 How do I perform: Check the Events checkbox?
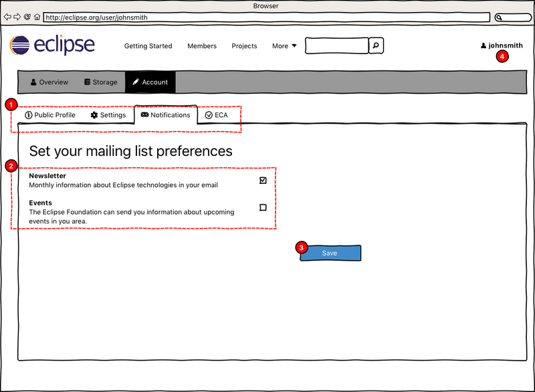click(x=263, y=207)
